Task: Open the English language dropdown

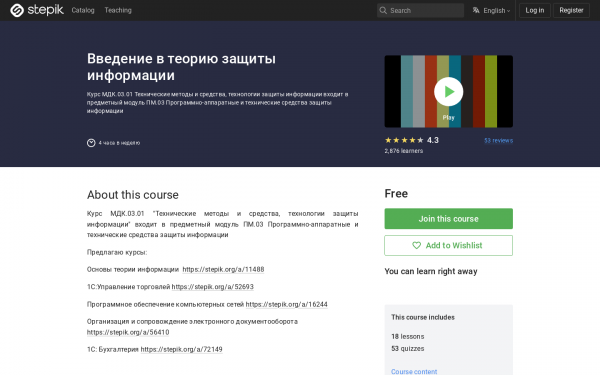Action: (496, 10)
